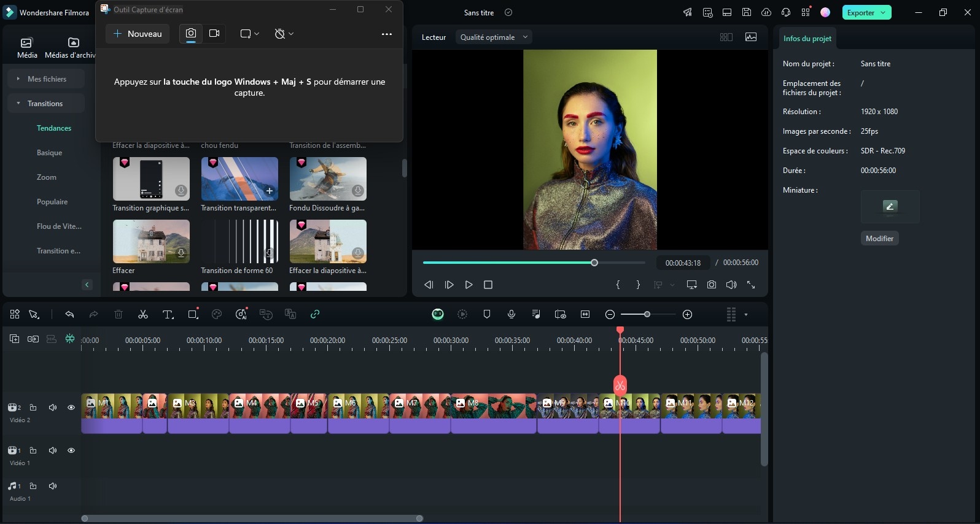Toggle video record mode in capture tool
The height and width of the screenshot is (524, 980).
coord(214,33)
